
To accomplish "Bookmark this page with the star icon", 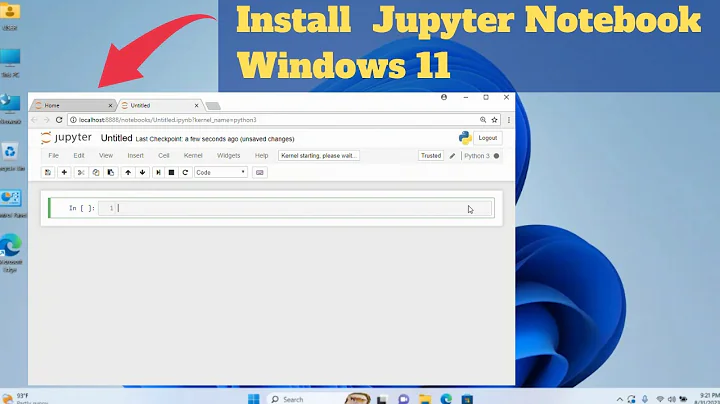I will pyautogui.click(x=495, y=120).
